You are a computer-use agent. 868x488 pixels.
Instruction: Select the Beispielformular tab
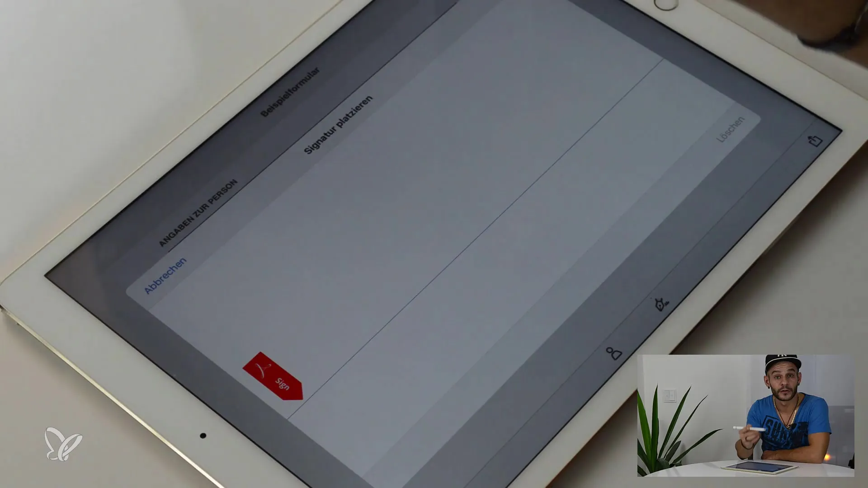[x=292, y=89]
